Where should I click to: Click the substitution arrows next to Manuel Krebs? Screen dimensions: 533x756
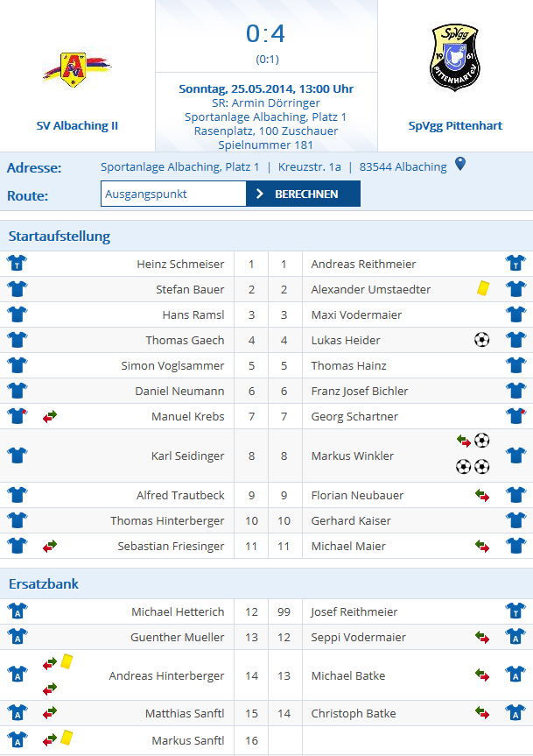click(50, 416)
